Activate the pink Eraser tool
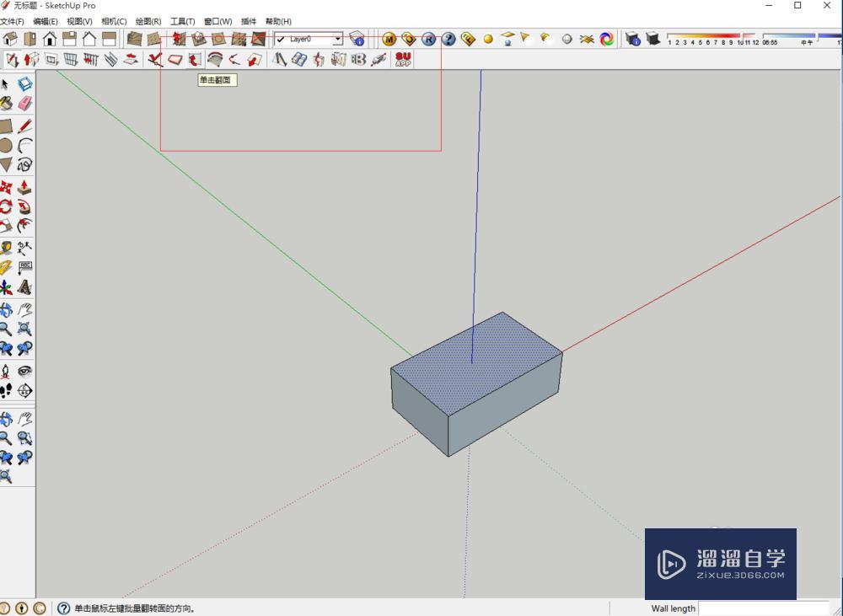Viewport: 843px width, 616px height. [x=24, y=103]
